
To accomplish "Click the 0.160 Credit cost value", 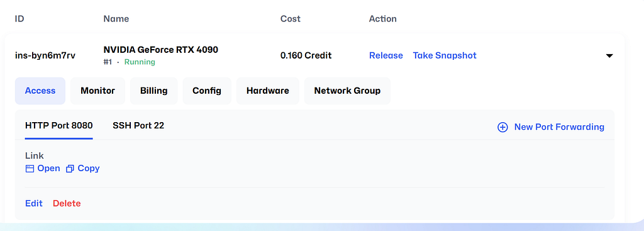I will click(x=306, y=55).
